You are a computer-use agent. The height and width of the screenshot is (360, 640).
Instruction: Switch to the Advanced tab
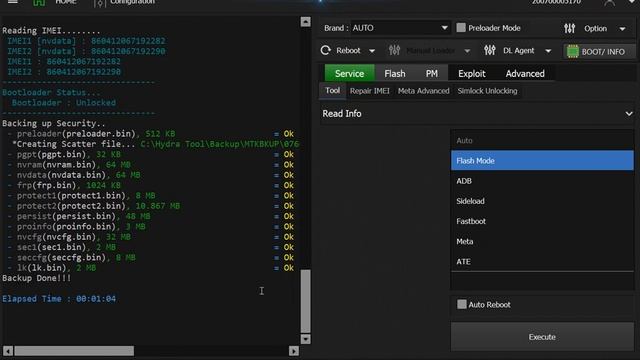click(525, 73)
